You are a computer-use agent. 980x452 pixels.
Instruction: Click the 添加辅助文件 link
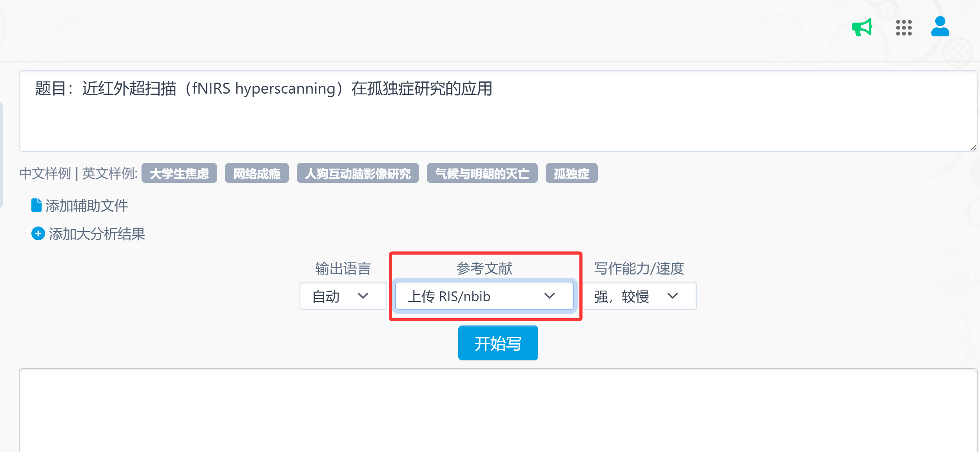coord(87,206)
